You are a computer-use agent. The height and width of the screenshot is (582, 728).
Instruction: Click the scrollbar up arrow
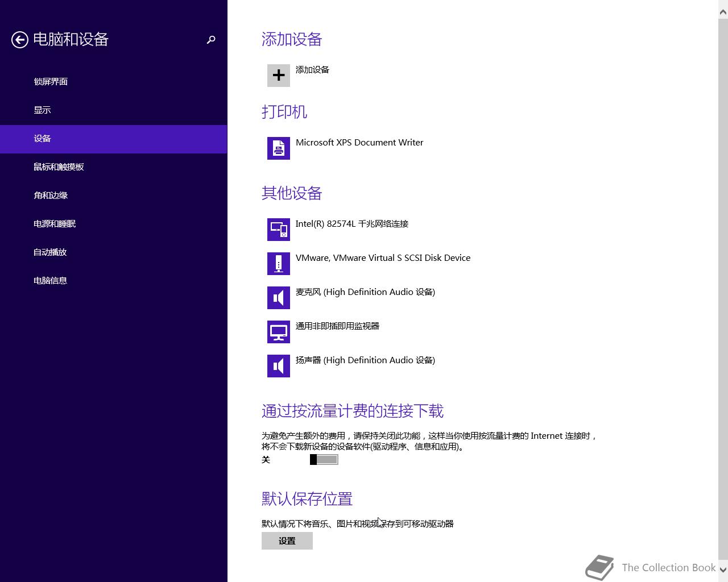tap(723, 11)
